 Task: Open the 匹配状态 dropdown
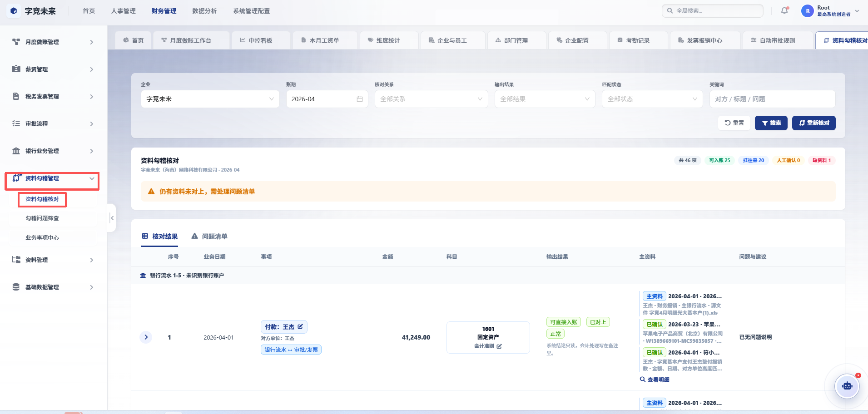[652, 99]
